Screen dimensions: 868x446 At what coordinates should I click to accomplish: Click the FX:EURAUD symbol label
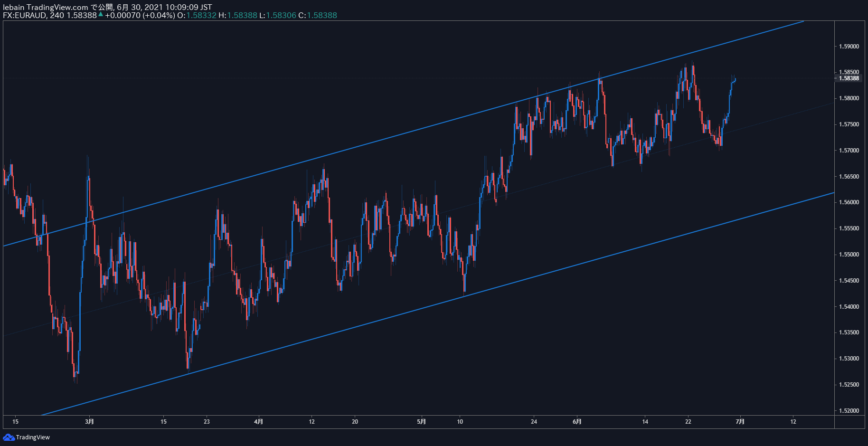pos(25,15)
